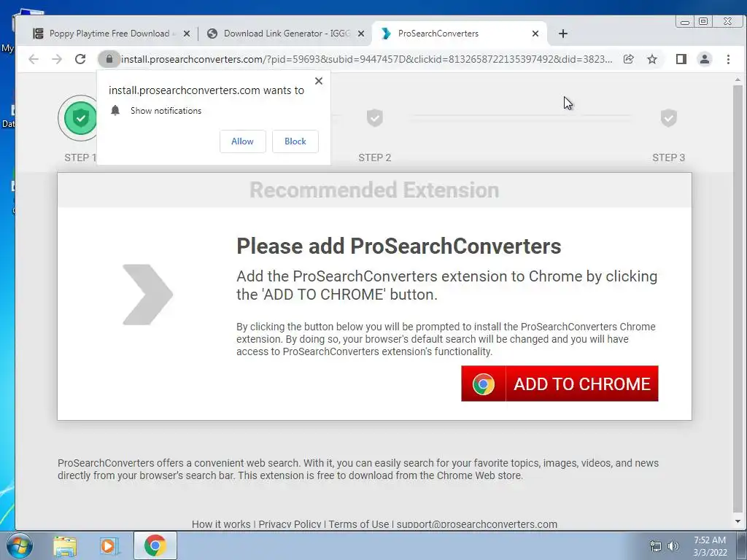This screenshot has width=747, height=560.
Task: Click the bell icon in notification prompt
Action: tap(115, 111)
